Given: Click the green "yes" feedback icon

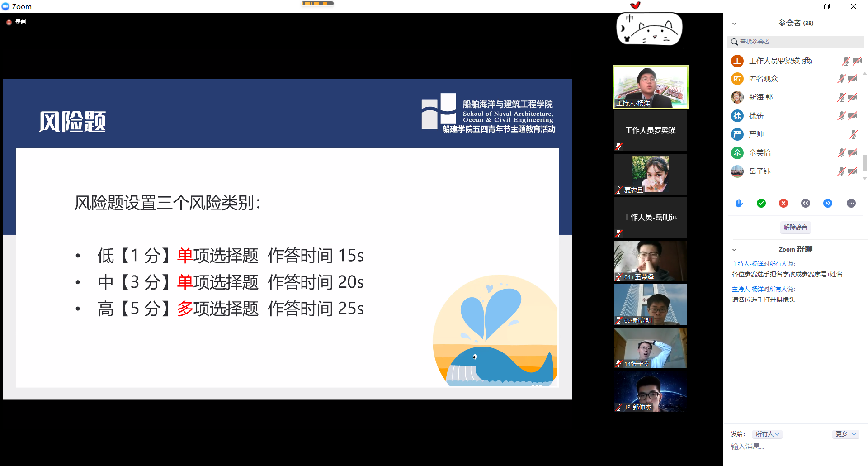Looking at the screenshot, I should [x=761, y=203].
